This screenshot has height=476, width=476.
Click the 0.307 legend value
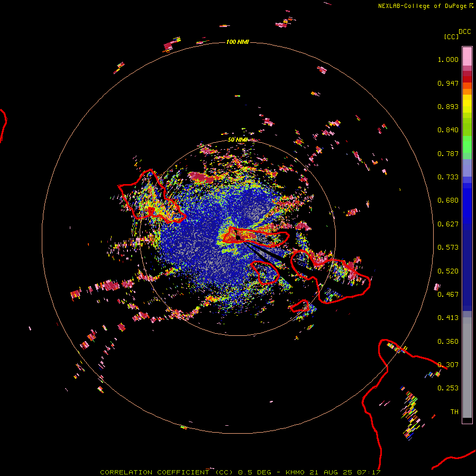coord(448,365)
